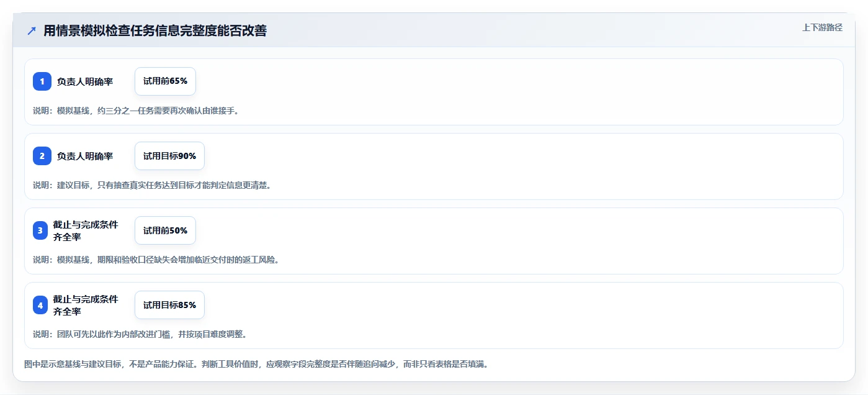Click 负责人明确率 label in row 1
Image resolution: width=868 pixels, height=395 pixels.
click(x=85, y=81)
